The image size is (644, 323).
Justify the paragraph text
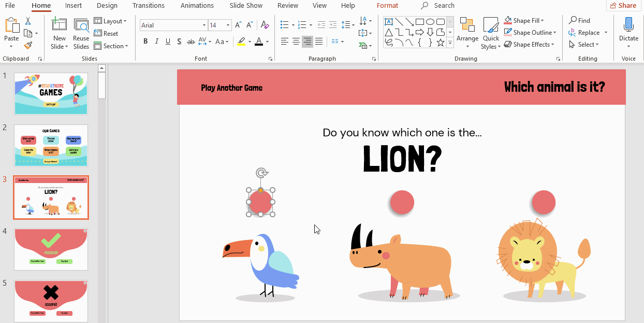tap(319, 41)
